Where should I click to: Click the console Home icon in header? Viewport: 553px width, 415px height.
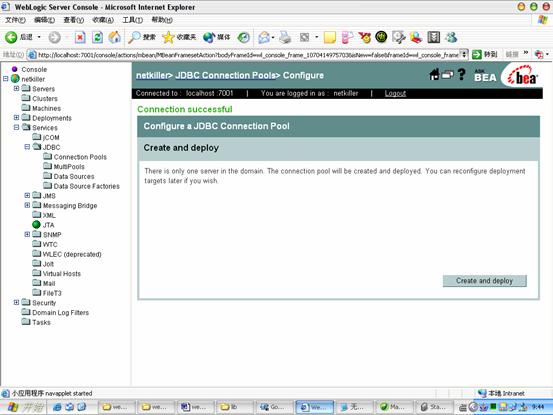pos(434,74)
